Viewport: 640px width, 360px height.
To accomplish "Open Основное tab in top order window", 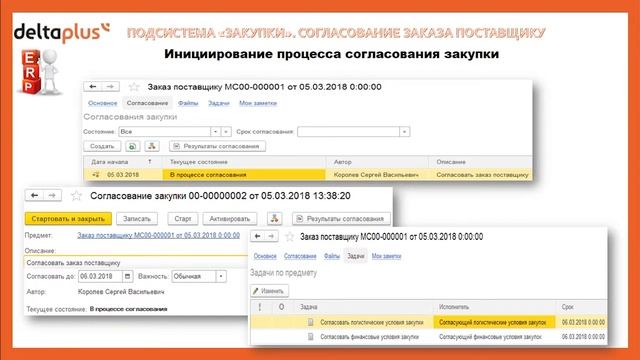I will point(102,103).
